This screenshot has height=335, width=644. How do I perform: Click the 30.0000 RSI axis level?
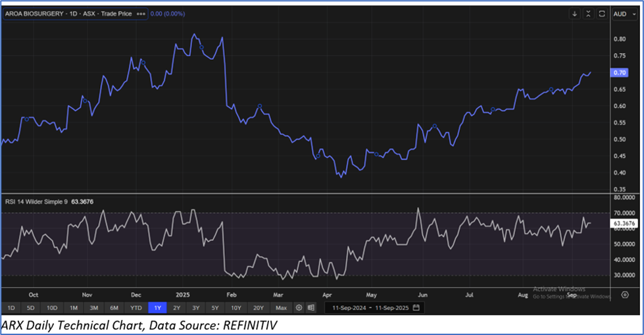624,275
